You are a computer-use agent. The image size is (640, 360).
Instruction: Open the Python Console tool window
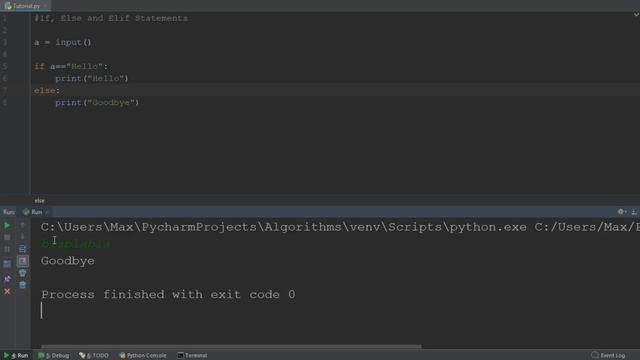(143, 356)
